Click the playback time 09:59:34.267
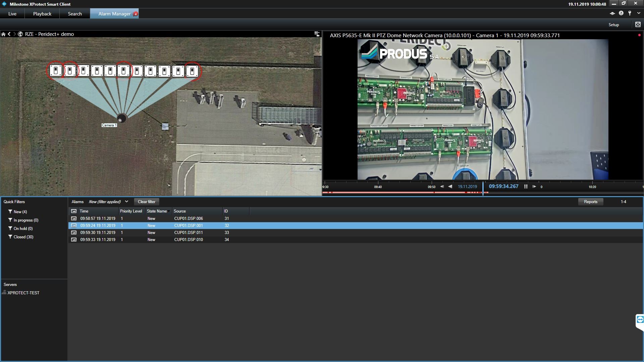644x362 pixels. (503, 186)
